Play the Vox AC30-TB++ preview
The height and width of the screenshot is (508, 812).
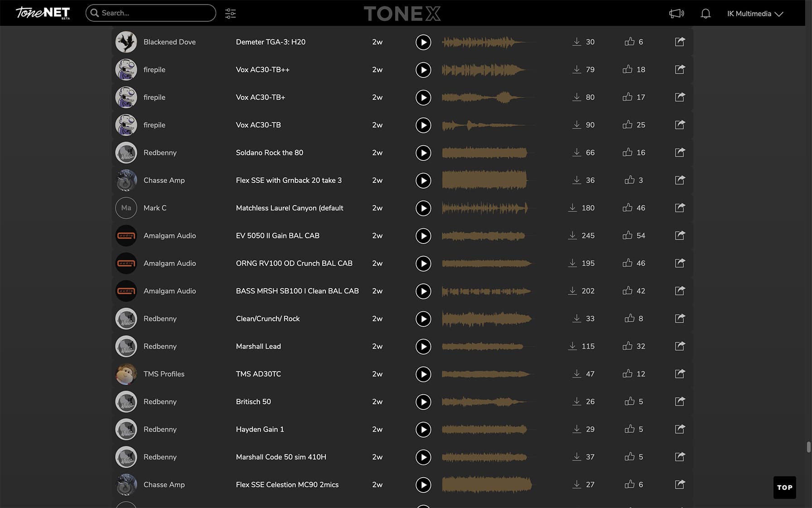(423, 70)
